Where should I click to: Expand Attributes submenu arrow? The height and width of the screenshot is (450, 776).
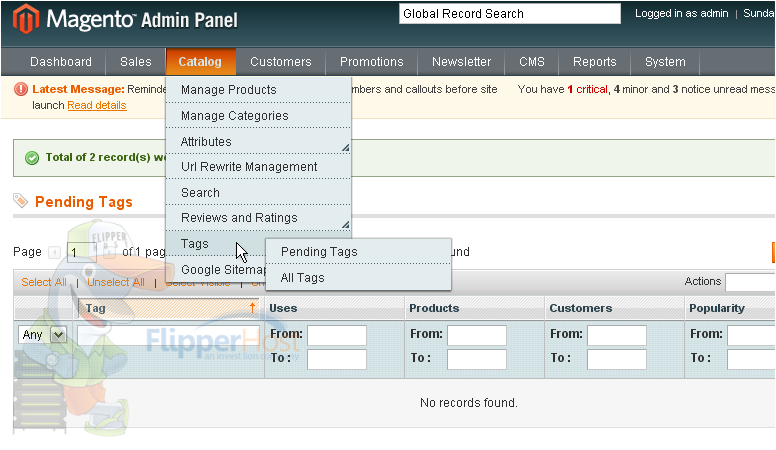pos(345,148)
